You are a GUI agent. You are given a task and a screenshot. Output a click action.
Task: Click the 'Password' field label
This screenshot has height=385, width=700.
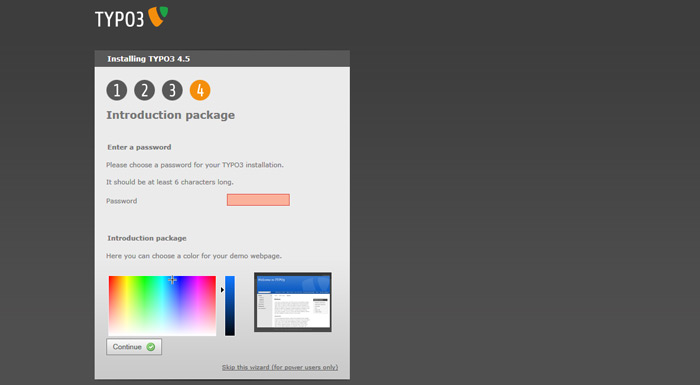121,201
